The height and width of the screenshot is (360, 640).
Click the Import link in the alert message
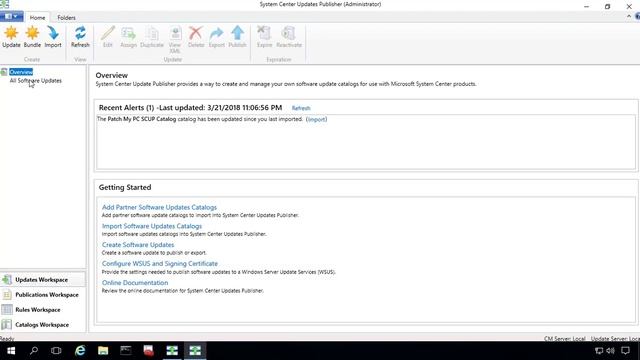[316, 119]
